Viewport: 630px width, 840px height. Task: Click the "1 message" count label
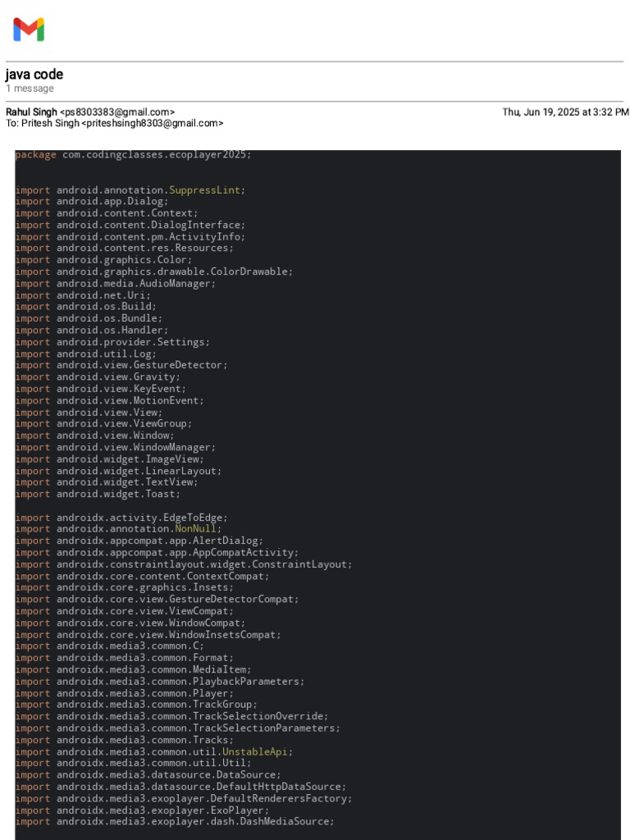tap(30, 89)
